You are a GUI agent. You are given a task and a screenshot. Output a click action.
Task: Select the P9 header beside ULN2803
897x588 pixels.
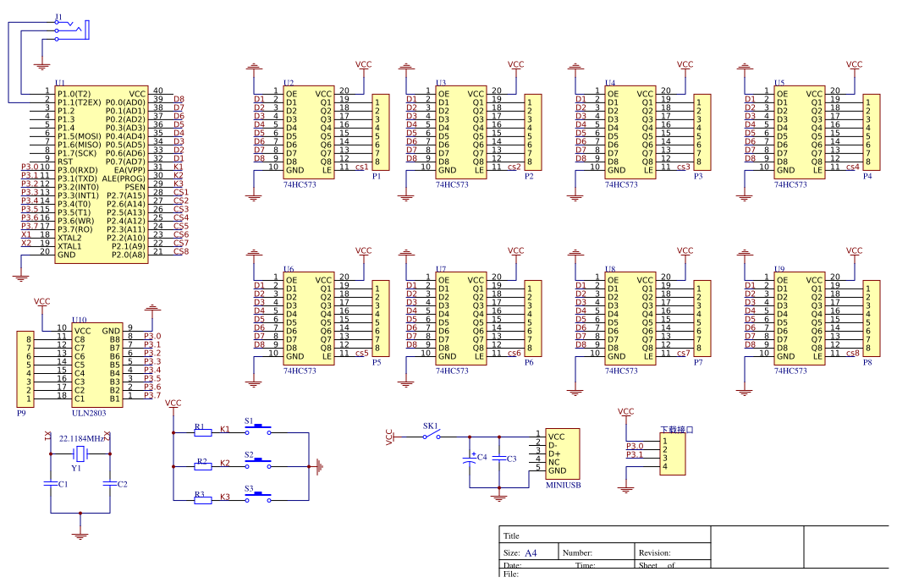(x=25, y=369)
